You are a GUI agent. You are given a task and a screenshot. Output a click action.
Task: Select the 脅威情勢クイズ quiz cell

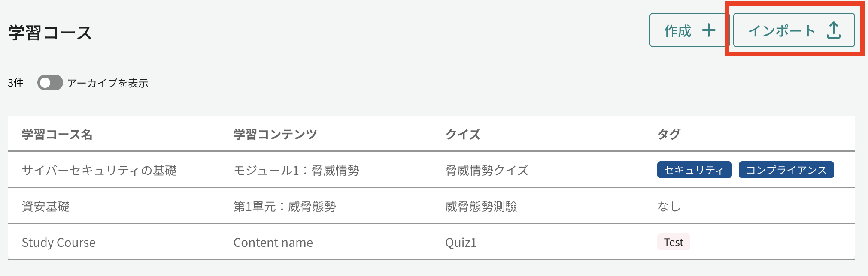coord(487,171)
